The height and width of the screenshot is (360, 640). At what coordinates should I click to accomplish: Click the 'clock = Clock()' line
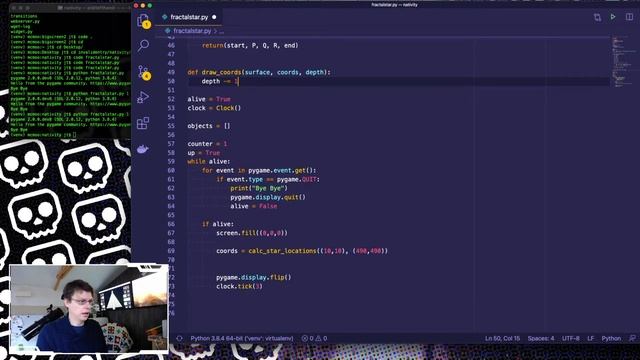coord(214,108)
